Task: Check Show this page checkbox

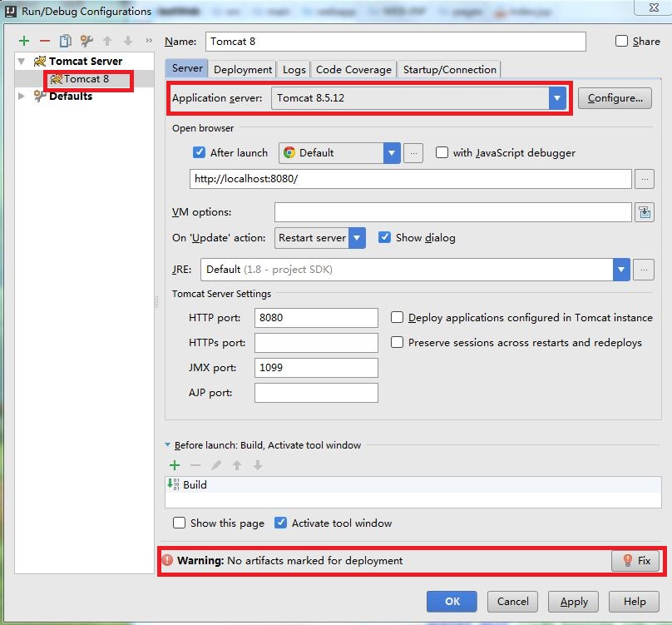Action: [179, 523]
